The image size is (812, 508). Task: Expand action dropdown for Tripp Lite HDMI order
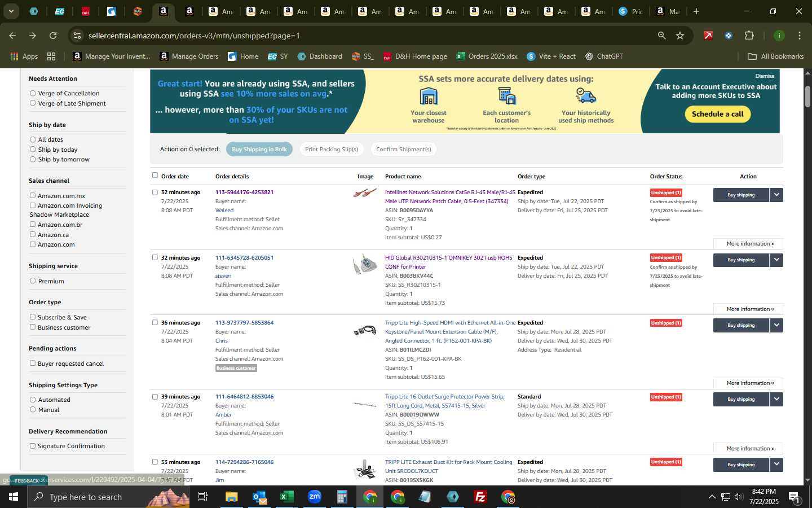point(776,325)
